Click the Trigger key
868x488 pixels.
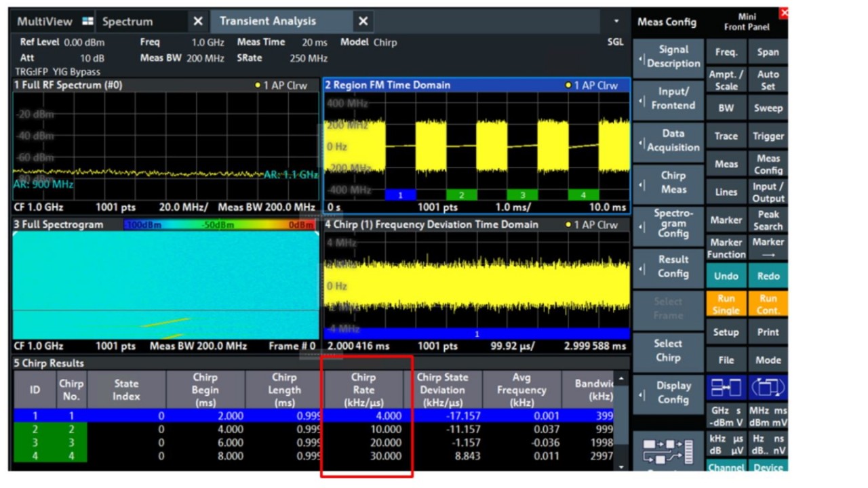coord(768,136)
